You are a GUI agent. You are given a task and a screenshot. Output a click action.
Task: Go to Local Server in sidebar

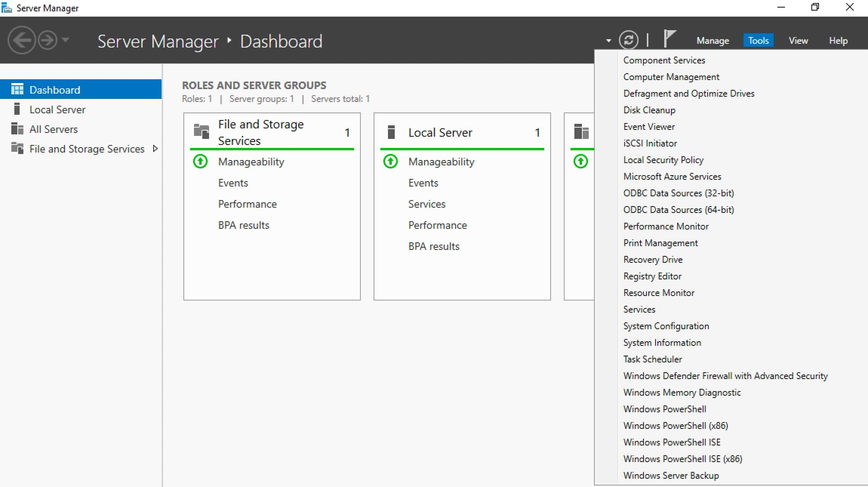[x=57, y=109]
